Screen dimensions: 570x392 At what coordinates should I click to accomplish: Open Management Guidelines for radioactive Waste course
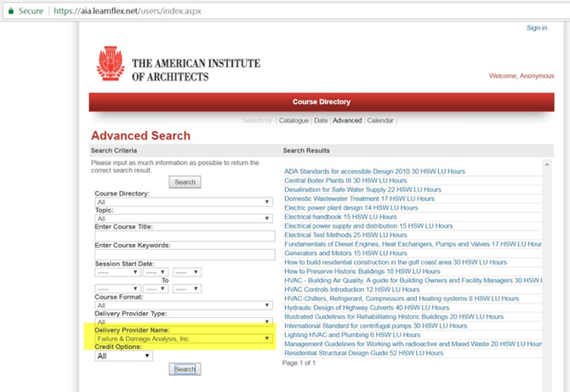click(x=413, y=344)
